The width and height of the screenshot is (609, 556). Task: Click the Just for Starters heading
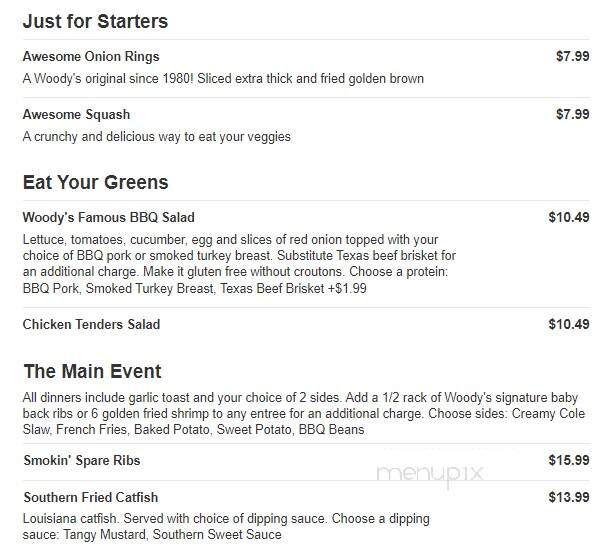click(95, 21)
